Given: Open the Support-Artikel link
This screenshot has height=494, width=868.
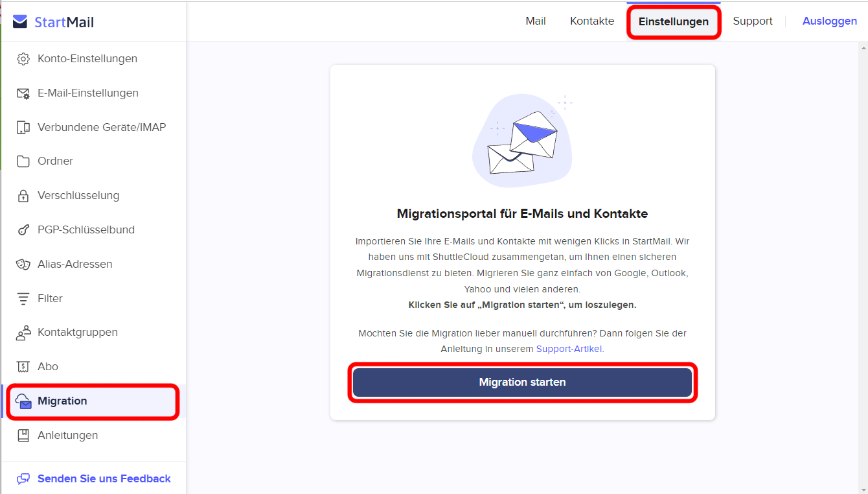Looking at the screenshot, I should click(569, 349).
